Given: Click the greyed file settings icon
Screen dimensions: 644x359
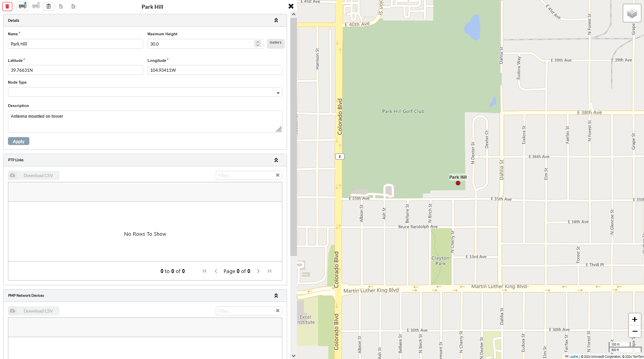Looking at the screenshot, I should pos(61,6).
